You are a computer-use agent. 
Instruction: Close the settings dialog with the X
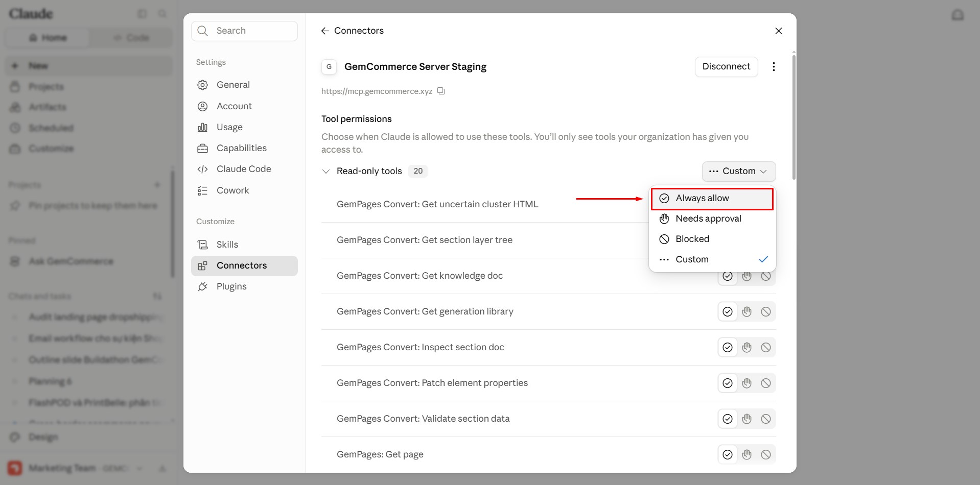click(x=779, y=31)
